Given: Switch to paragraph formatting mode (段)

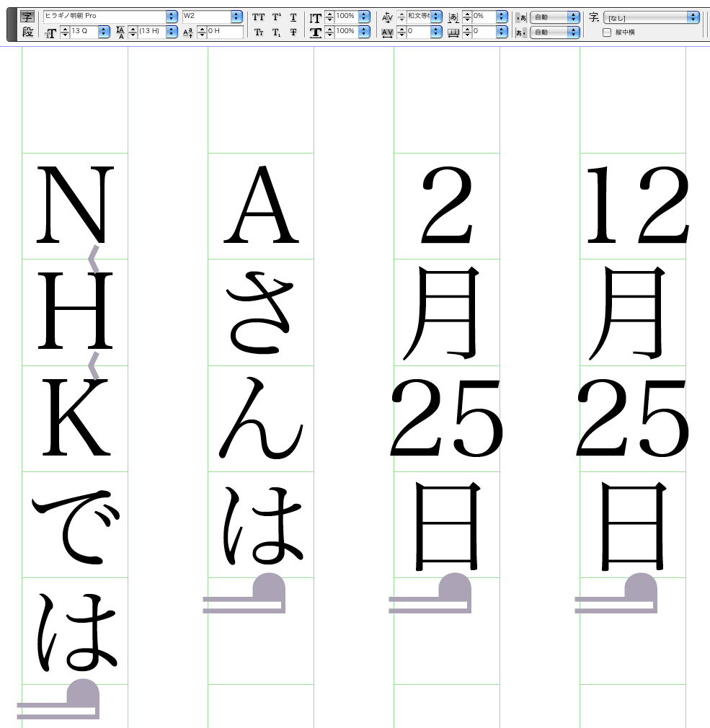Looking at the screenshot, I should pyautogui.click(x=27, y=32).
